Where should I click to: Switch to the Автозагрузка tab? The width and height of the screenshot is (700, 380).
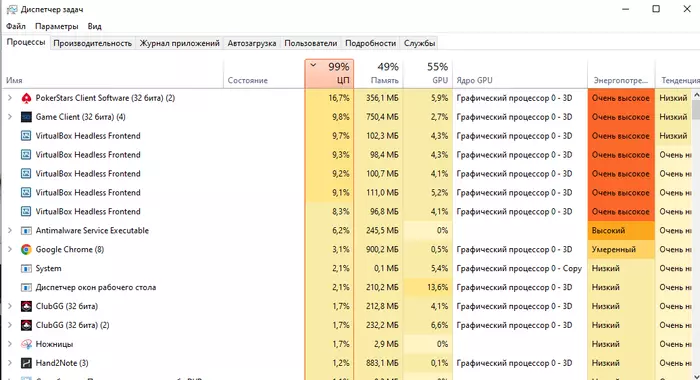click(x=252, y=43)
